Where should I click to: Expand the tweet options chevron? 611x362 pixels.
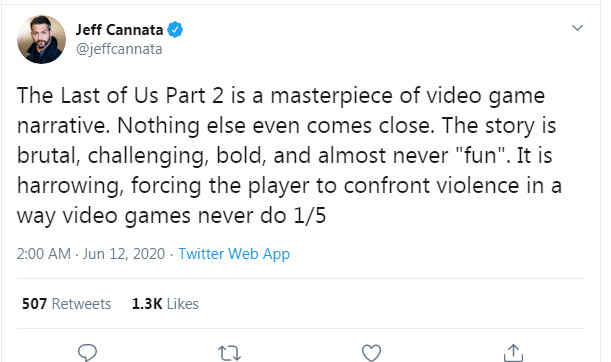(577, 28)
